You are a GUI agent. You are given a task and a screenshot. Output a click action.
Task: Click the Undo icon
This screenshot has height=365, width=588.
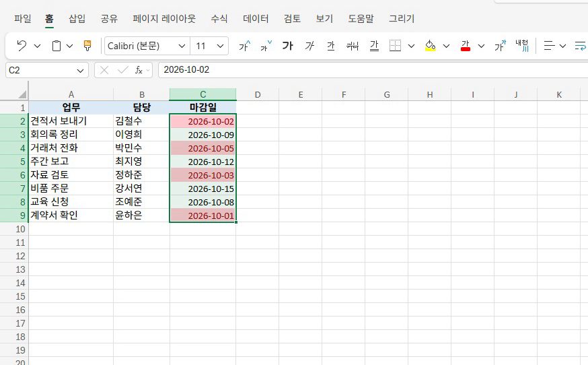tap(22, 46)
